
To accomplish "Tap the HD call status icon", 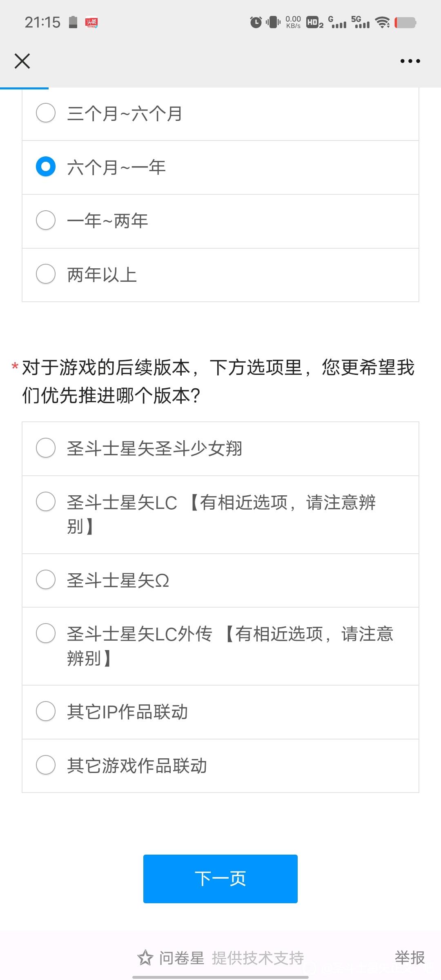I will [314, 22].
